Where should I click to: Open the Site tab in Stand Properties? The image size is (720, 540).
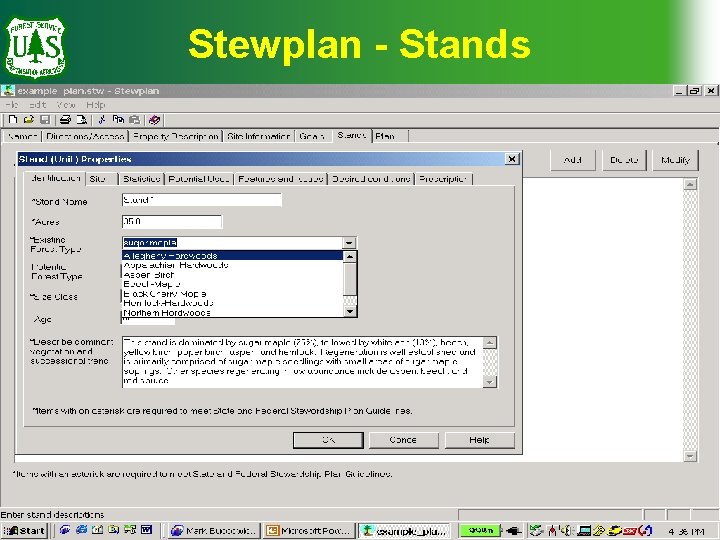click(x=101, y=179)
